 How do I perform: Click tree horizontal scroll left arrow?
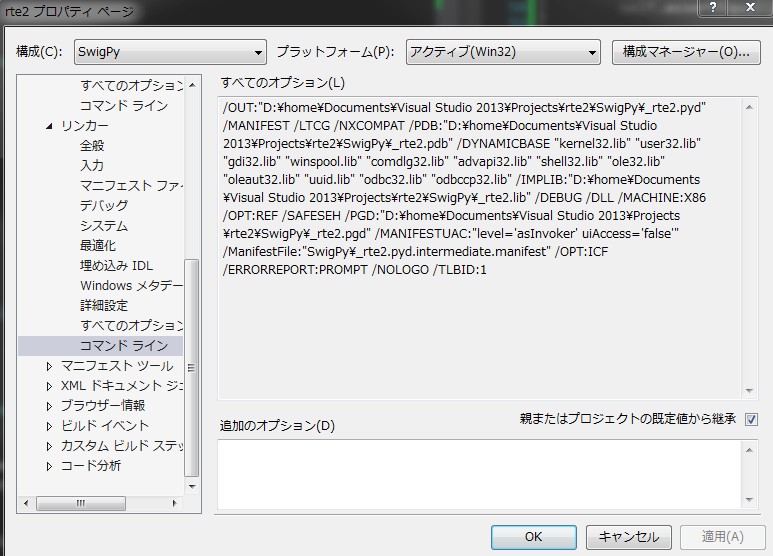click(26, 503)
